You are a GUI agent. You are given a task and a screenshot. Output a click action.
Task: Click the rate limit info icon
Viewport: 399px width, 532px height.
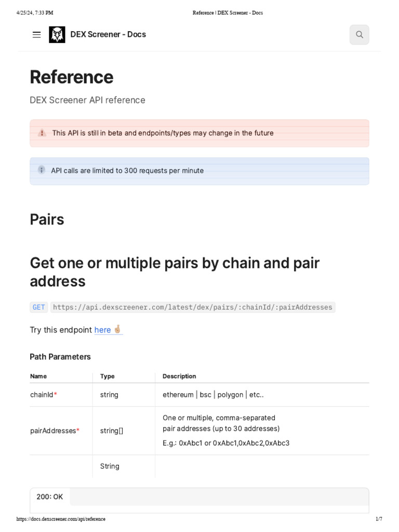42,170
